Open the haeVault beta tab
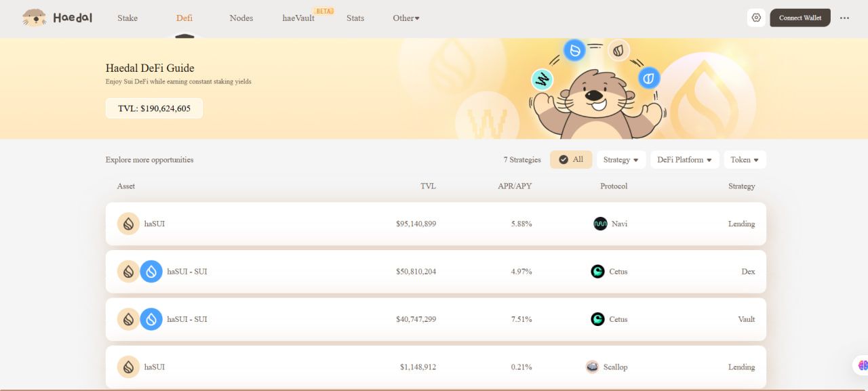868x391 pixels. click(x=298, y=18)
